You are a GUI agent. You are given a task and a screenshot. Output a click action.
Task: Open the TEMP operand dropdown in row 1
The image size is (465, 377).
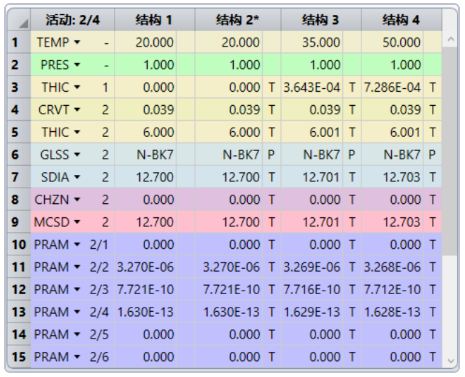click(x=77, y=42)
